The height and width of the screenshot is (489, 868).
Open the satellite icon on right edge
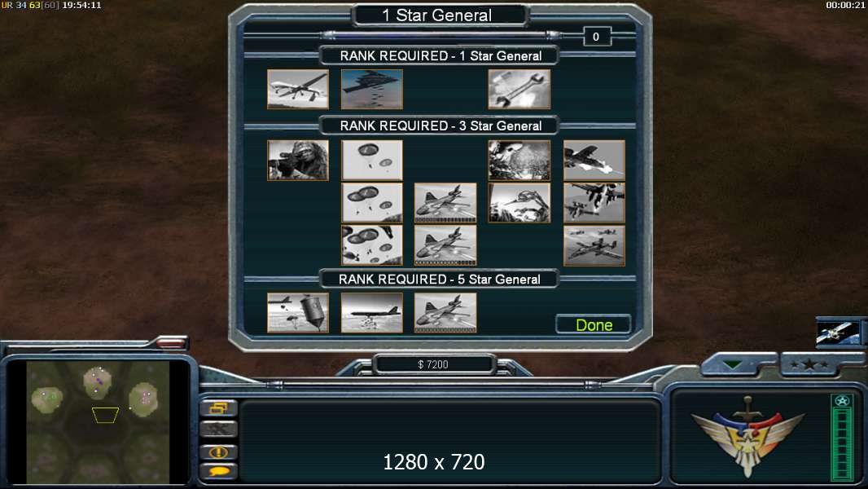pos(838,333)
